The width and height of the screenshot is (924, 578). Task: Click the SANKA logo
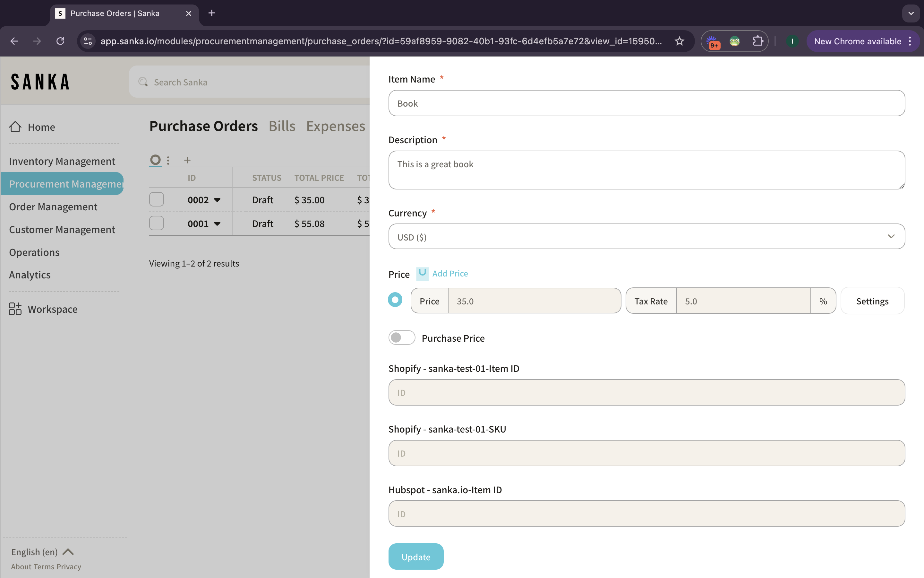click(40, 82)
